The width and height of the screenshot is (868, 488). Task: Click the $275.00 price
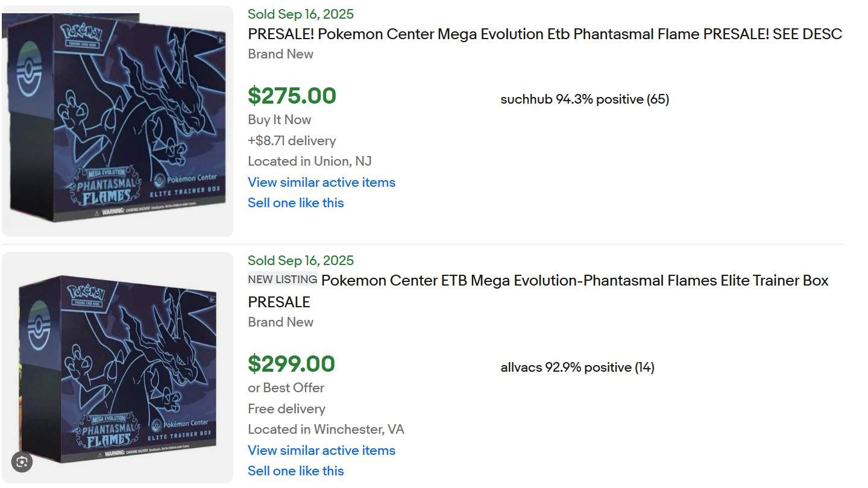[292, 96]
